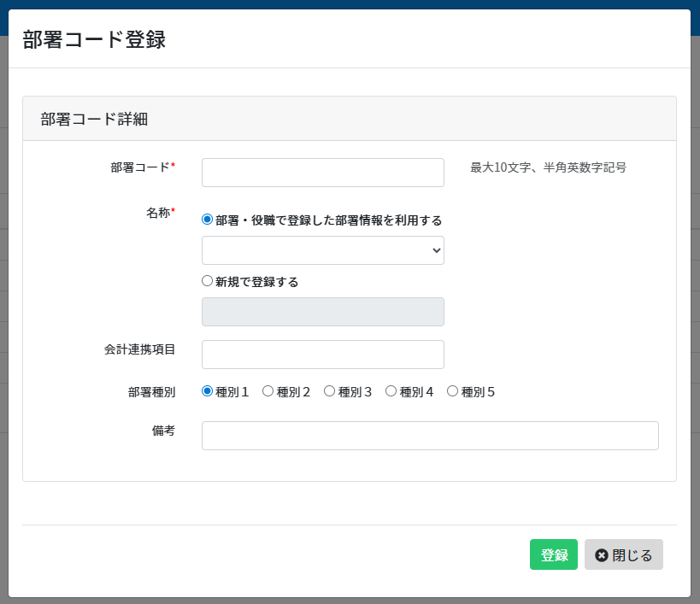Click the greyed-out new name input box
Screen dimensions: 700x604
click(x=322, y=312)
